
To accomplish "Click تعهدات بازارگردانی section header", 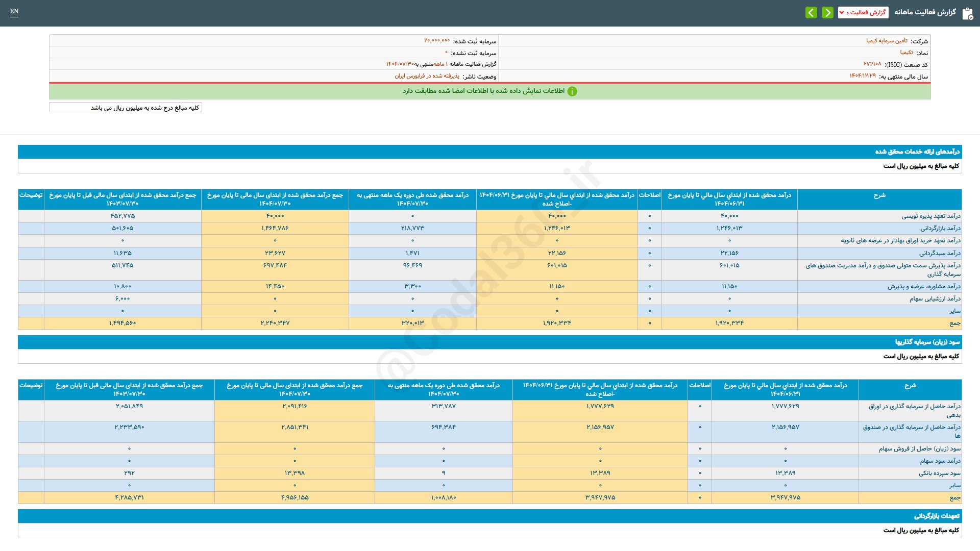I will [x=937, y=516].
